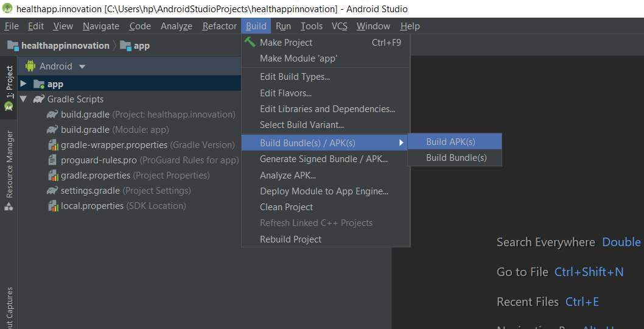Image resolution: width=644 pixels, height=329 pixels.
Task: Click the app module folder icon in tree
Action: pyautogui.click(x=39, y=84)
